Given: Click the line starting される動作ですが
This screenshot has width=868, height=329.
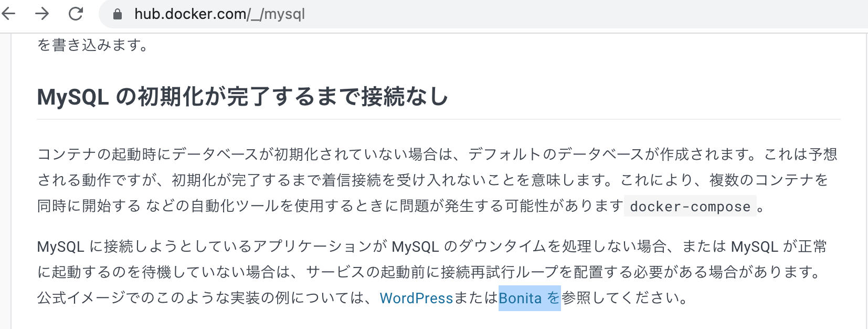Looking at the screenshot, I should (x=432, y=180).
